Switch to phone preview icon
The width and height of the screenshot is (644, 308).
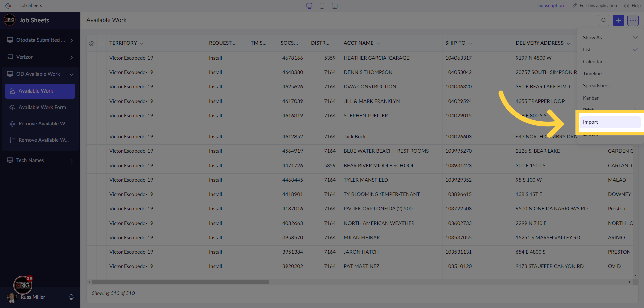pos(322,6)
